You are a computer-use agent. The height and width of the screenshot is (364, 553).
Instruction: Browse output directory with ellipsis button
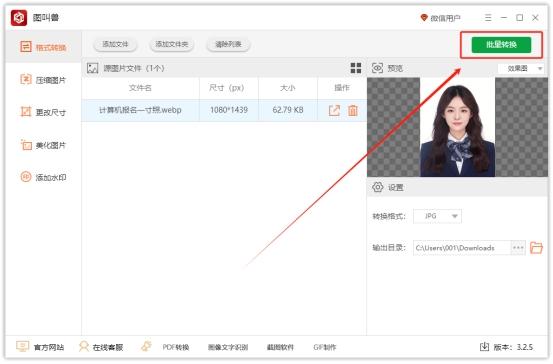[x=518, y=248]
